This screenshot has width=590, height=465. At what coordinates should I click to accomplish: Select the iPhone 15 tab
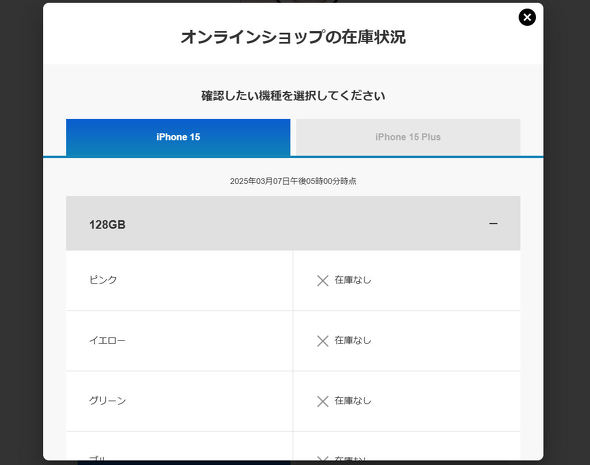(178, 137)
